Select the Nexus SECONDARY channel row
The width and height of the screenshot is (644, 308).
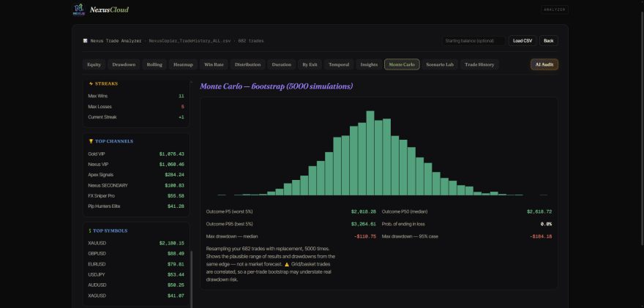coord(136,186)
